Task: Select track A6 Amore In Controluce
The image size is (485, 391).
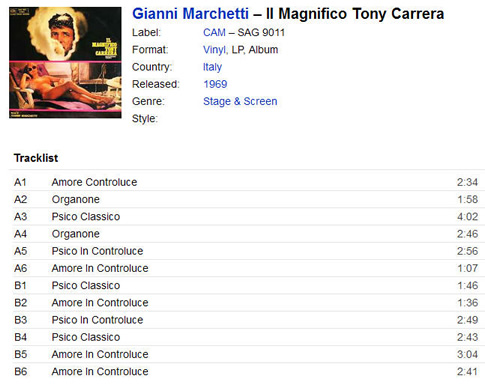Action: (246, 268)
